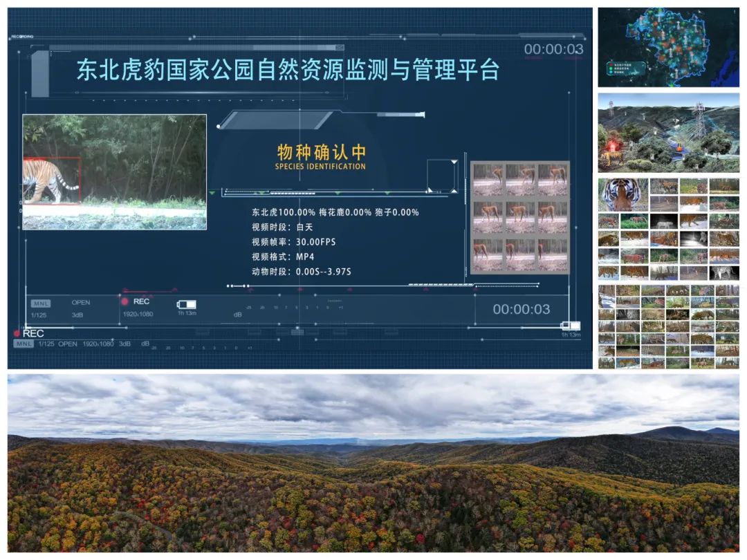The height and width of the screenshot is (560, 747).
Task: Click the 视频时段：白天 line
Action: [282, 227]
